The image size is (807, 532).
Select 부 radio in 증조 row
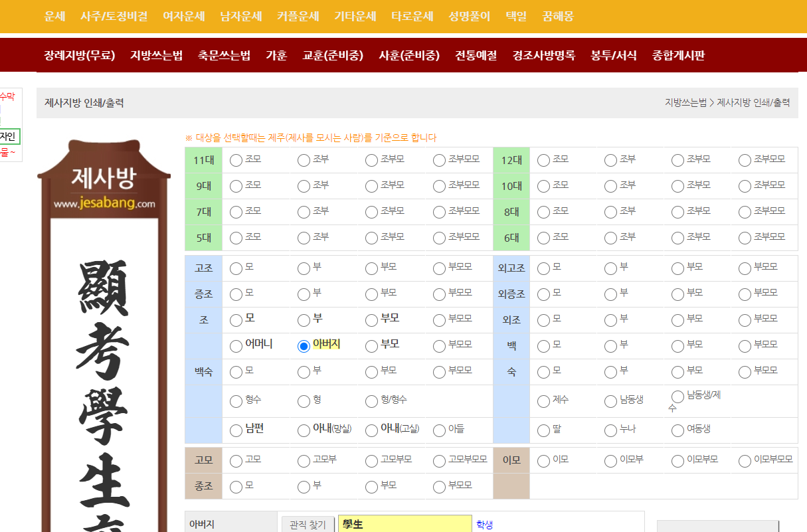pos(304,294)
